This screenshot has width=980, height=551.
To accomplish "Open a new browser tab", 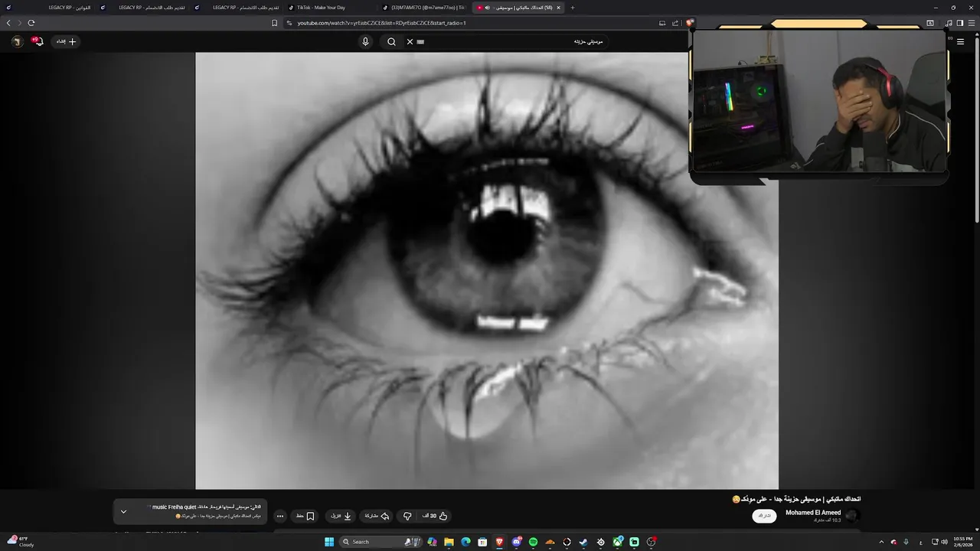I will point(573,8).
